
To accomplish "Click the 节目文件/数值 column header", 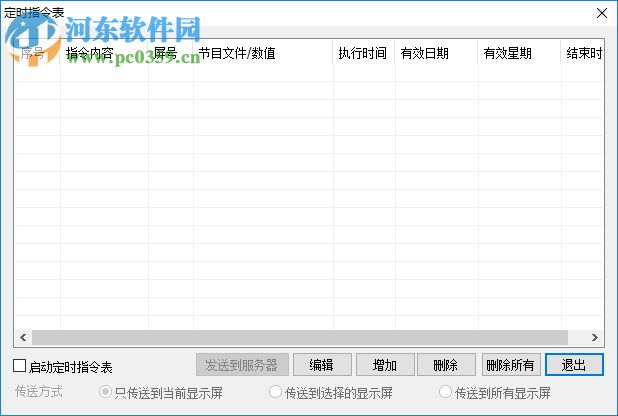I will 263,53.
